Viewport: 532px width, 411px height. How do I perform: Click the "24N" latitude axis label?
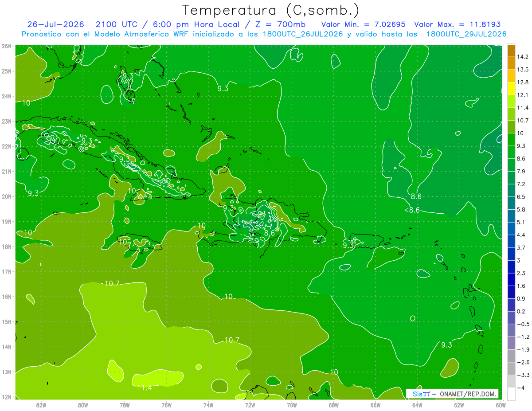pos(7,96)
